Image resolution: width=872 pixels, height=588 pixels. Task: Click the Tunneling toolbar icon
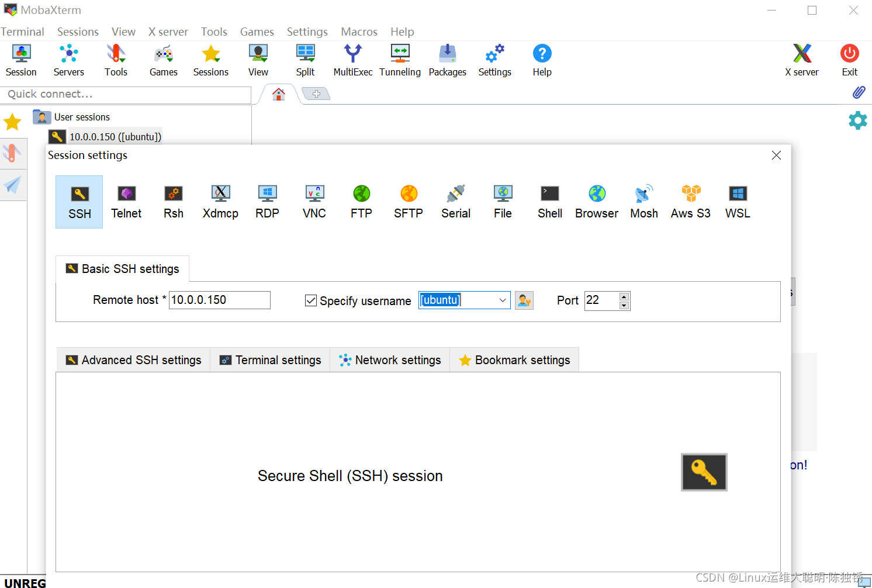[400, 60]
